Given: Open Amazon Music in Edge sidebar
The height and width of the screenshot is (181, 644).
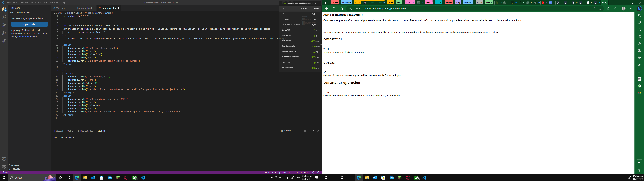Looking at the screenshot, I should click(639, 79).
